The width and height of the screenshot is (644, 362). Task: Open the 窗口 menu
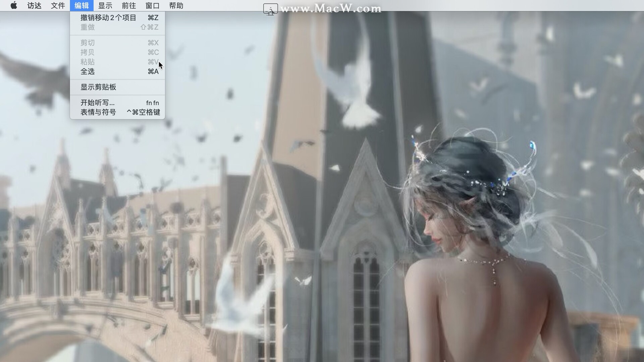pyautogui.click(x=152, y=6)
